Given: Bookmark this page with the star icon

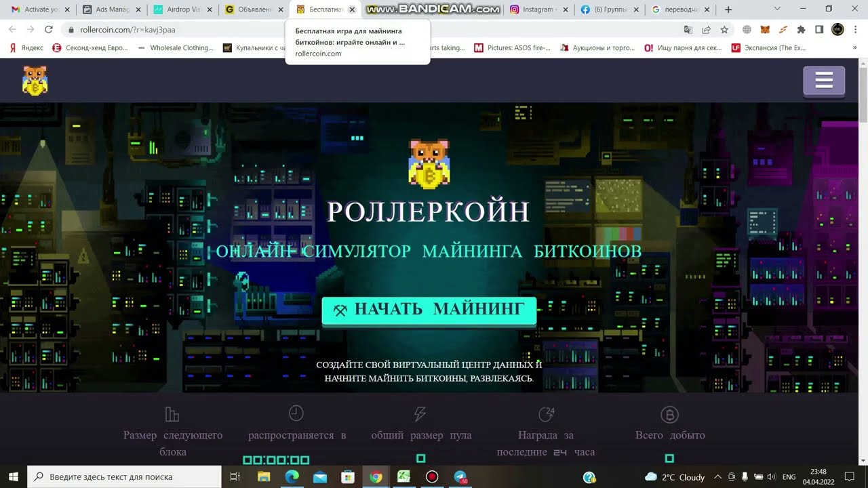Looking at the screenshot, I should click(x=724, y=30).
